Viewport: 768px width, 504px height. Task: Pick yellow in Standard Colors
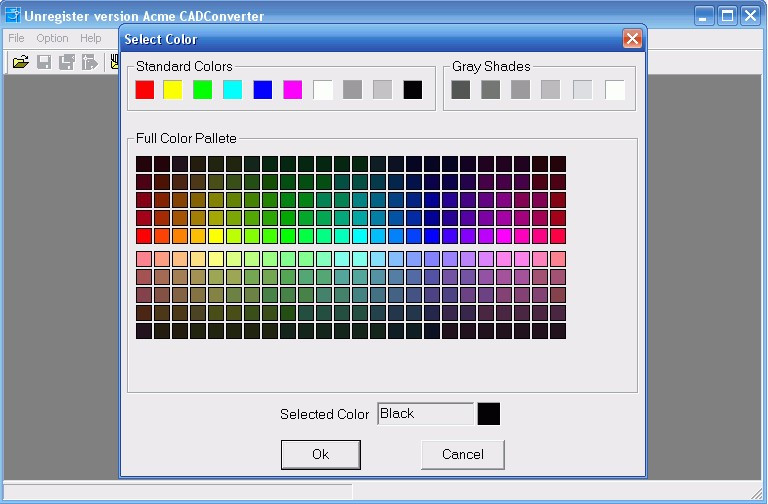(x=172, y=90)
